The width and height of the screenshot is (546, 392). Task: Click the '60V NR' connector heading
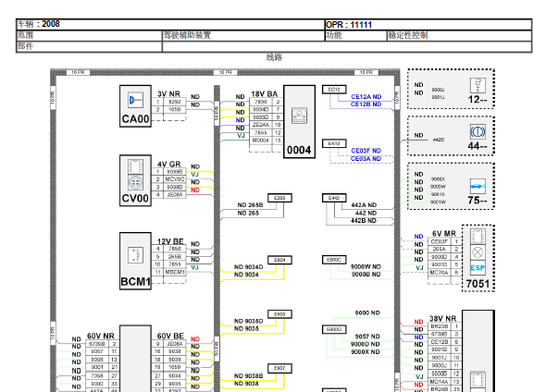101,336
